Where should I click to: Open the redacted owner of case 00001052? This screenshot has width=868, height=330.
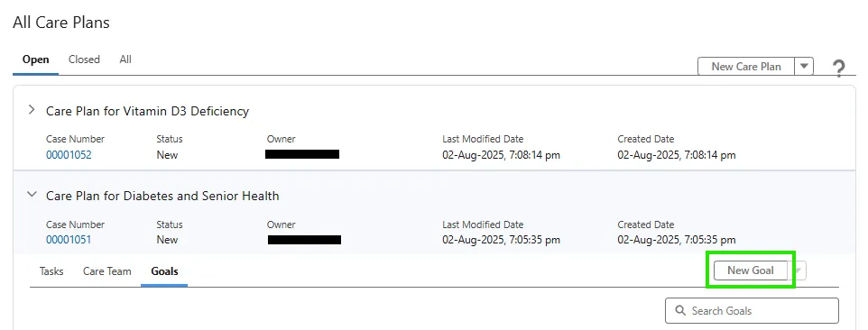pos(302,154)
